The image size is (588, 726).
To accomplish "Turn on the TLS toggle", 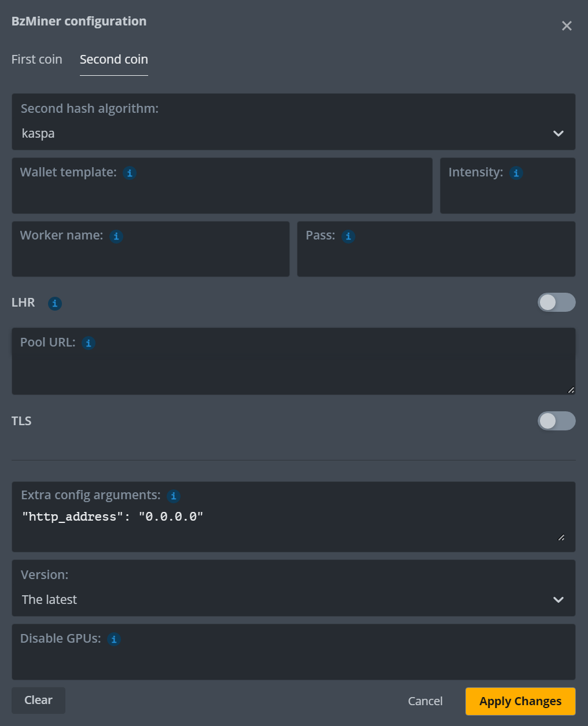I will [556, 421].
